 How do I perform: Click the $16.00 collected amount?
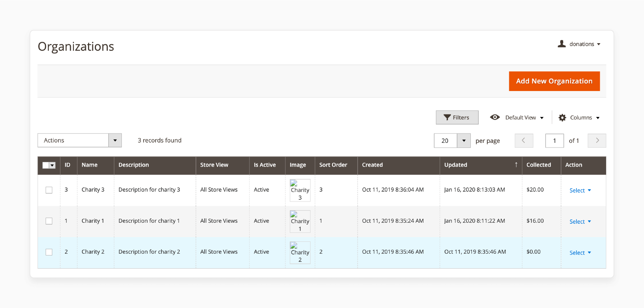coord(535,221)
